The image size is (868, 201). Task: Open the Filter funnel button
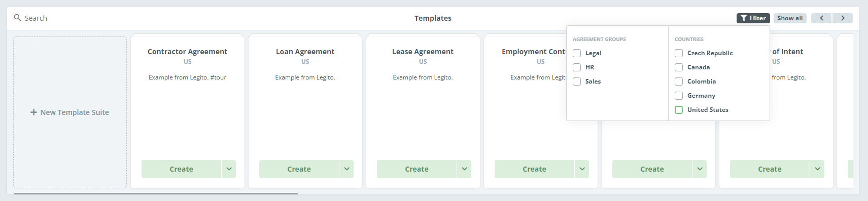coord(753,18)
